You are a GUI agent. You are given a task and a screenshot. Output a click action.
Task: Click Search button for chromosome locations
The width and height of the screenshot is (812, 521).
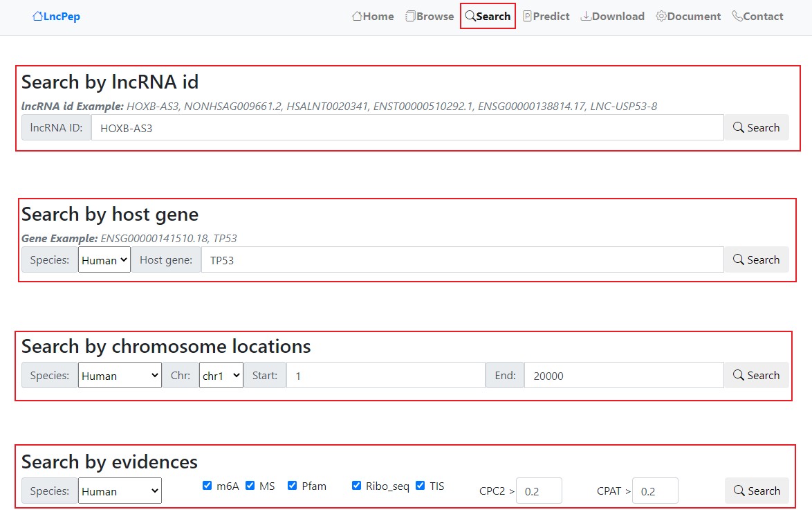[x=756, y=376]
